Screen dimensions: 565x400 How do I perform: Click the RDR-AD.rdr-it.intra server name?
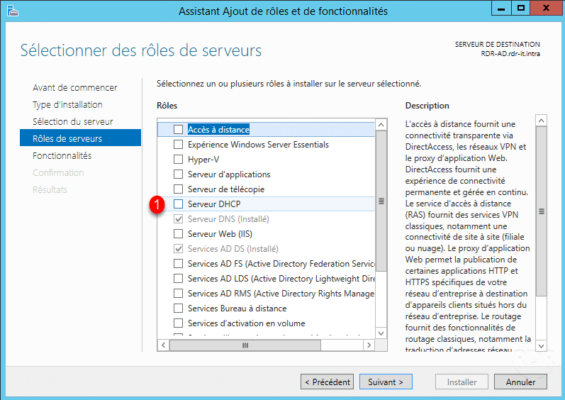[510, 54]
